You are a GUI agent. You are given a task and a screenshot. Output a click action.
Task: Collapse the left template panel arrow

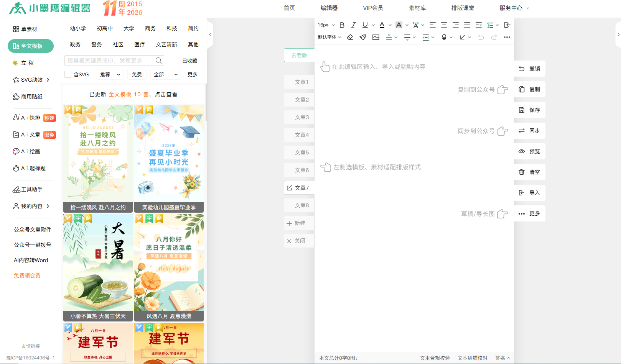[x=210, y=34]
